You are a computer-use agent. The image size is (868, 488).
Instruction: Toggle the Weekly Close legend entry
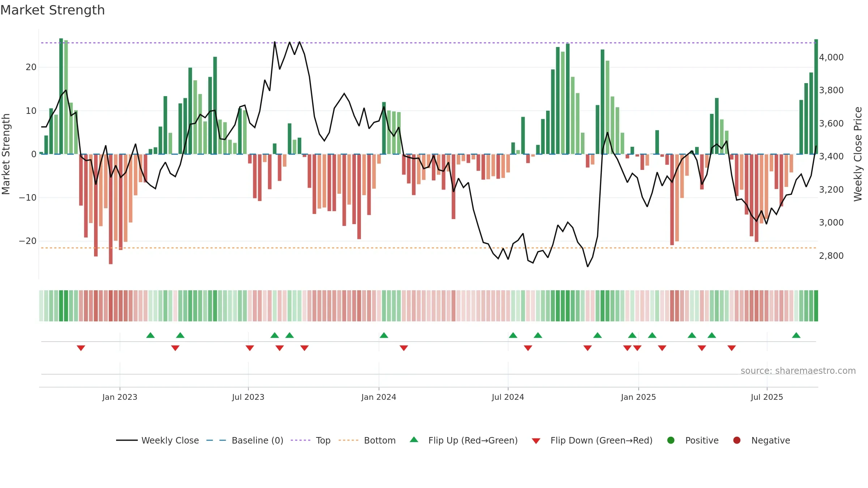pyautogui.click(x=157, y=440)
